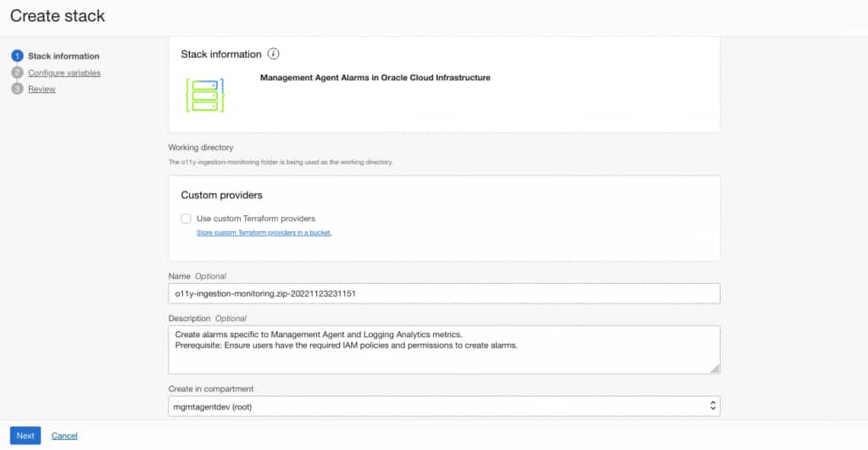Click inside the Description text area

[444, 350]
